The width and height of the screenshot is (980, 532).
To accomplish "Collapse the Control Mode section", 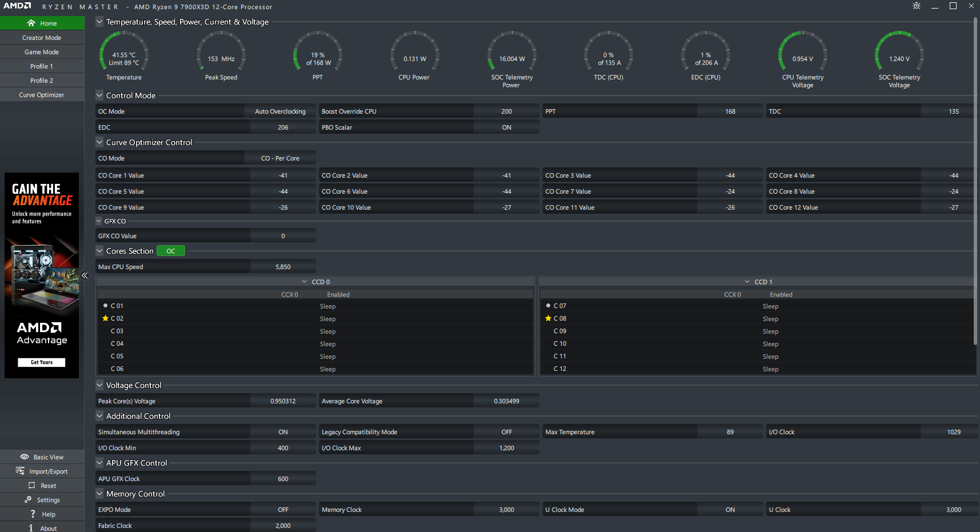I will pyautogui.click(x=99, y=95).
